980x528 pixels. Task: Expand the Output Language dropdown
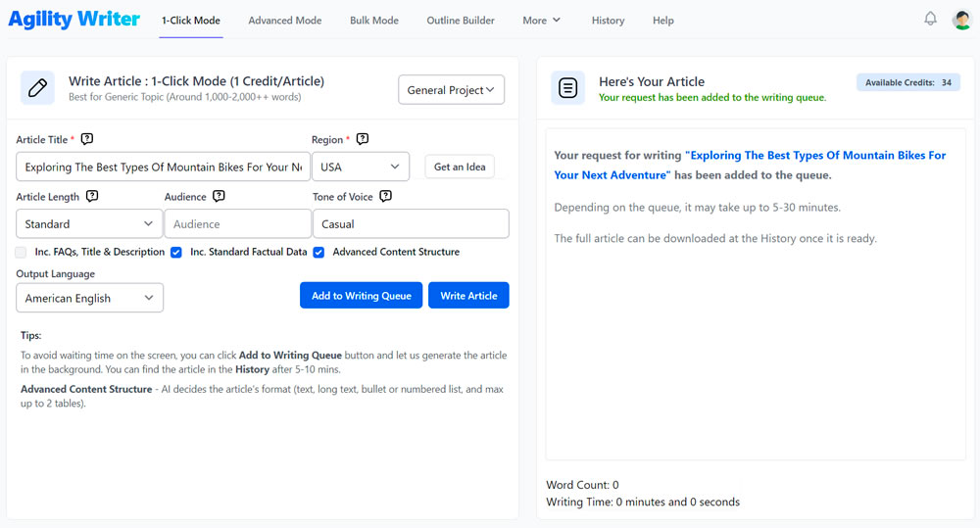click(x=89, y=299)
